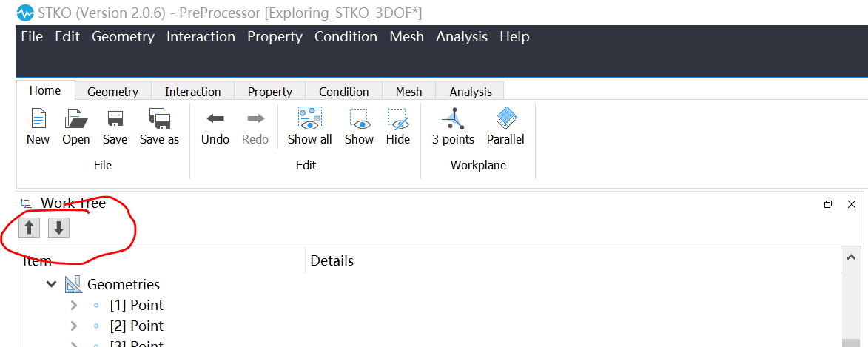868x347 pixels.
Task: Expand the [1] Point node
Action: [73, 305]
